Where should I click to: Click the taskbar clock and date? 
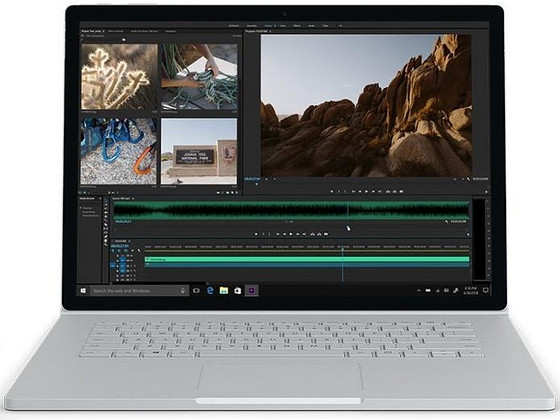click(471, 290)
